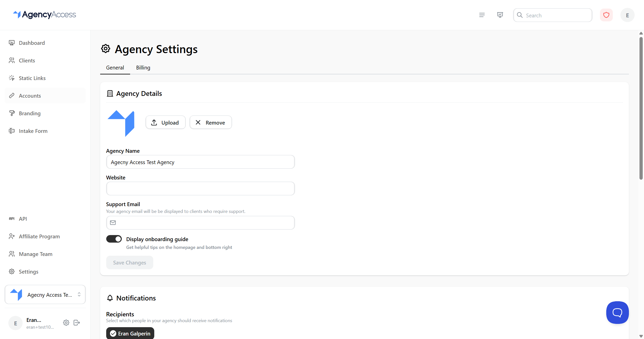Click the logout icon at bottom left
Viewport: 644px width, 339px height.
click(77, 323)
